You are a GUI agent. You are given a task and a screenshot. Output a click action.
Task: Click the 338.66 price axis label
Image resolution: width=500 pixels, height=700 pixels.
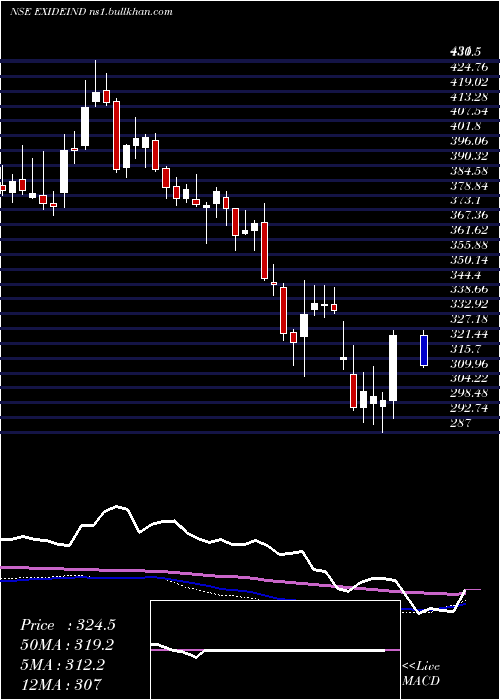(469, 289)
